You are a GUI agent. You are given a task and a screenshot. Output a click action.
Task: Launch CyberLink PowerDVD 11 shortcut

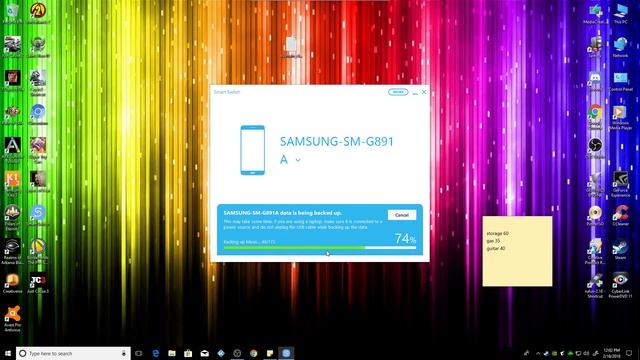620,285
